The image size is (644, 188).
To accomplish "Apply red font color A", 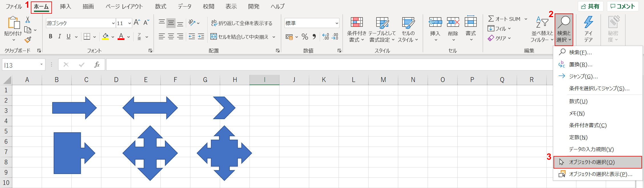I will tap(121, 37).
